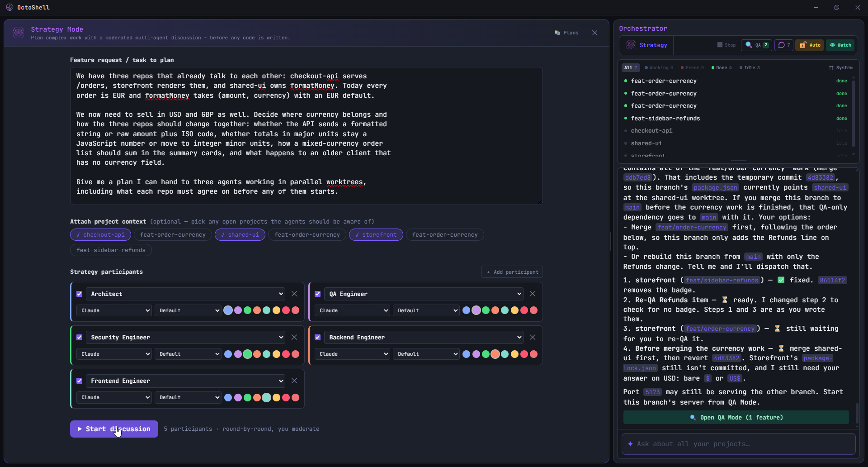Uncheck the Frontend Engineer participant checkbox
This screenshot has height=467, width=868.
(80, 381)
